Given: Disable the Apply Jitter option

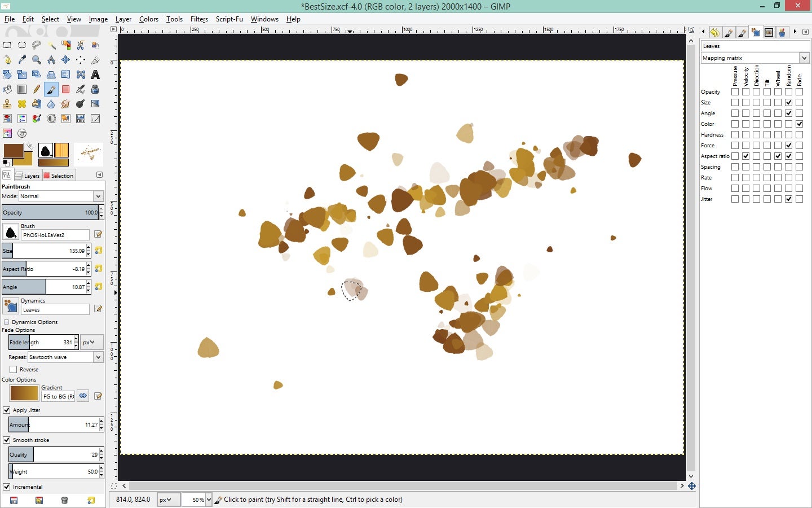Looking at the screenshot, I should [7, 410].
